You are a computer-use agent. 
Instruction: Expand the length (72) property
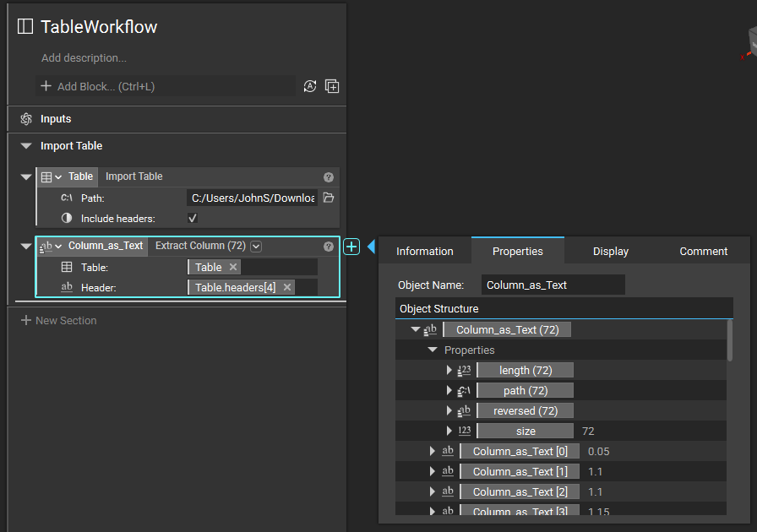(x=449, y=370)
